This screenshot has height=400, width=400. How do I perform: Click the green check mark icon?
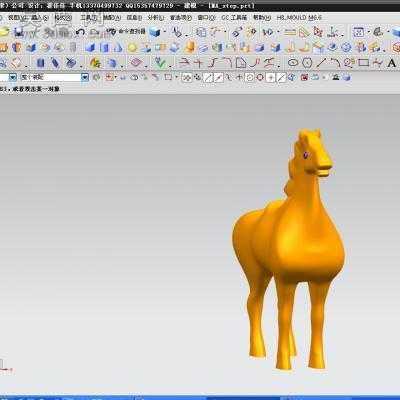click(160, 62)
